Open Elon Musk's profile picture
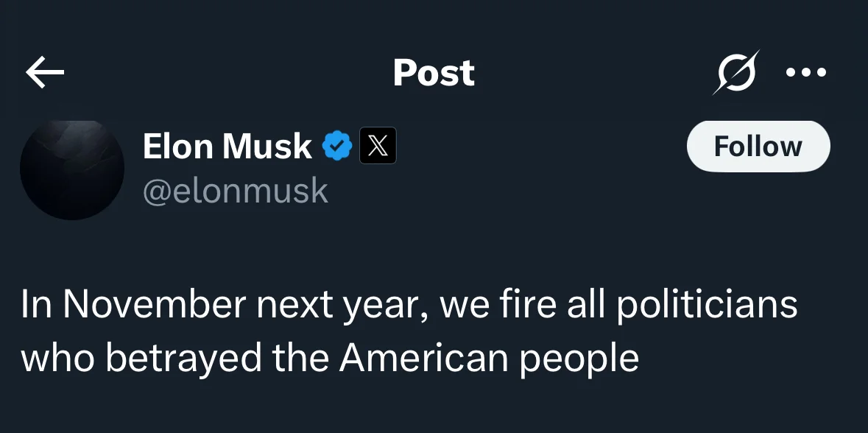This screenshot has width=868, height=433. tap(71, 169)
